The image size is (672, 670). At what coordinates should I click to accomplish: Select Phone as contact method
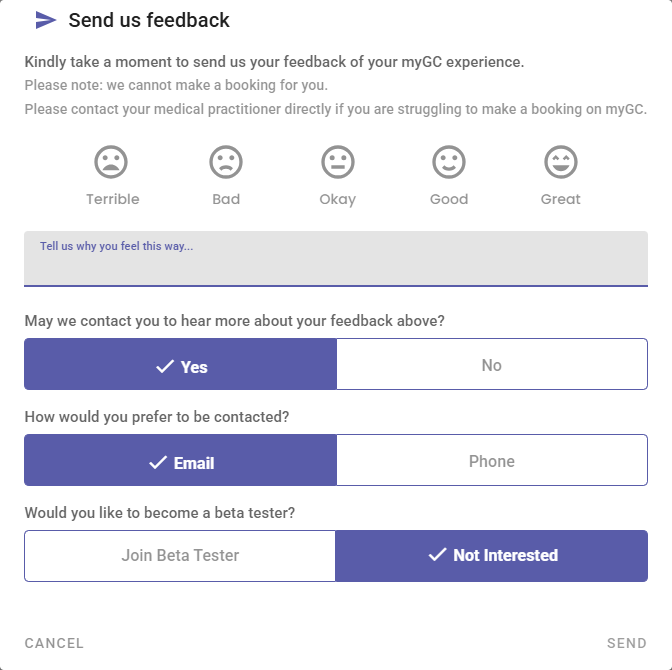pyautogui.click(x=491, y=461)
